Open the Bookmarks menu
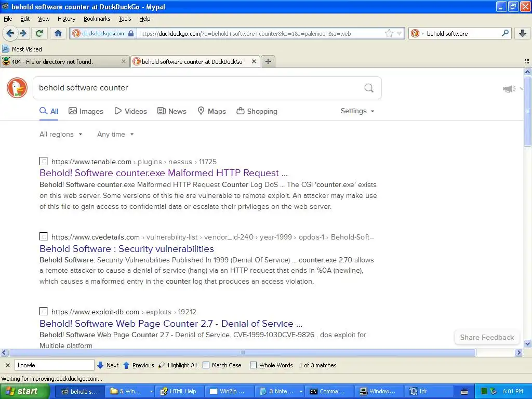Screen dimensions: 532x399 (x=97, y=19)
